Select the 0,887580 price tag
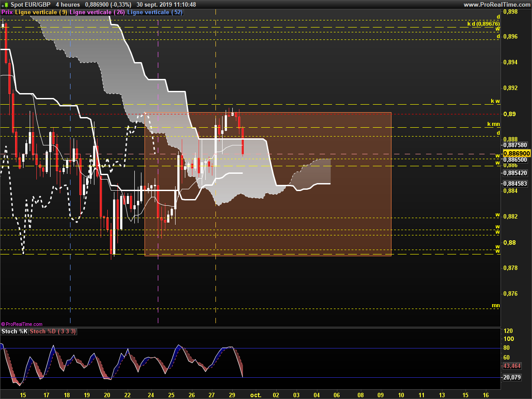This screenshot has height=399, width=532. point(515,145)
